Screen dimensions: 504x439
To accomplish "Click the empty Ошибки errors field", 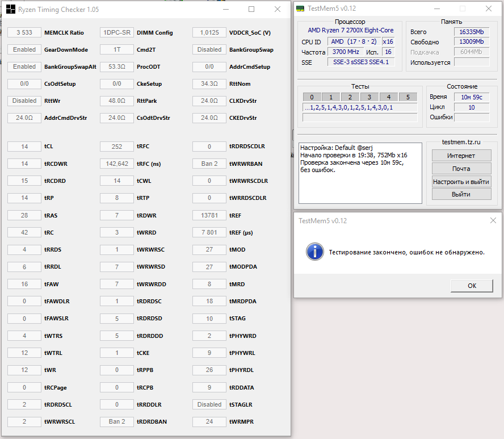I will pos(472,117).
